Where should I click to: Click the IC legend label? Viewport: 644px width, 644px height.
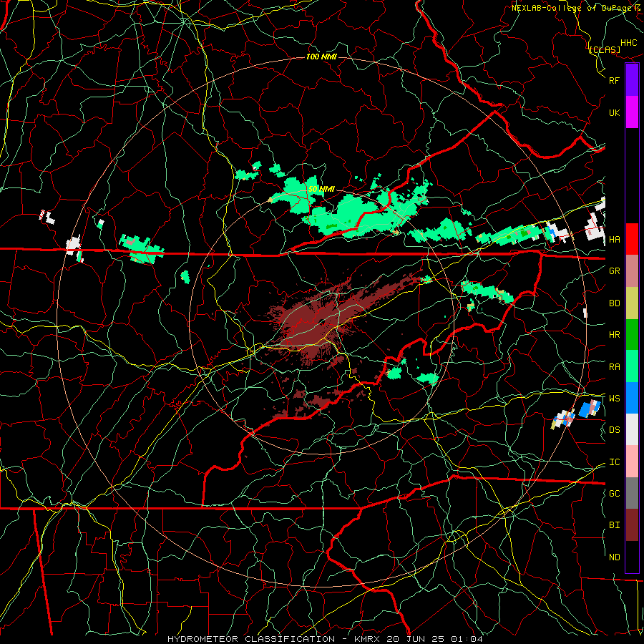tap(614, 462)
